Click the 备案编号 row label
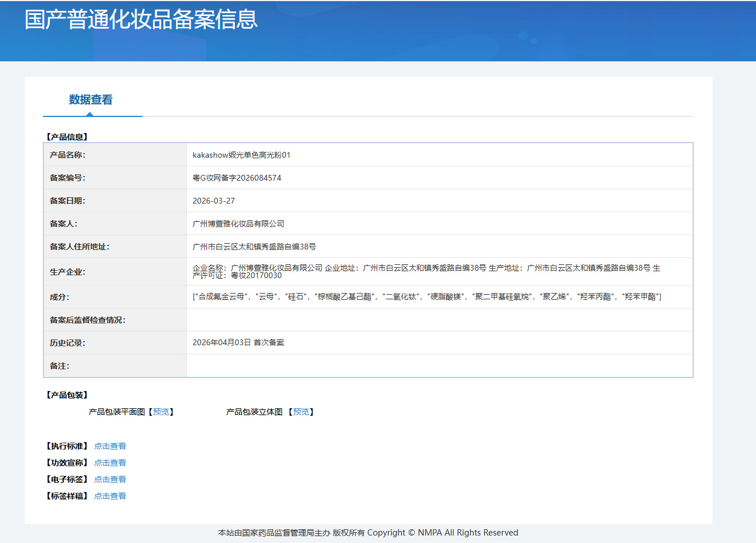This screenshot has width=756, height=543. pos(68,178)
